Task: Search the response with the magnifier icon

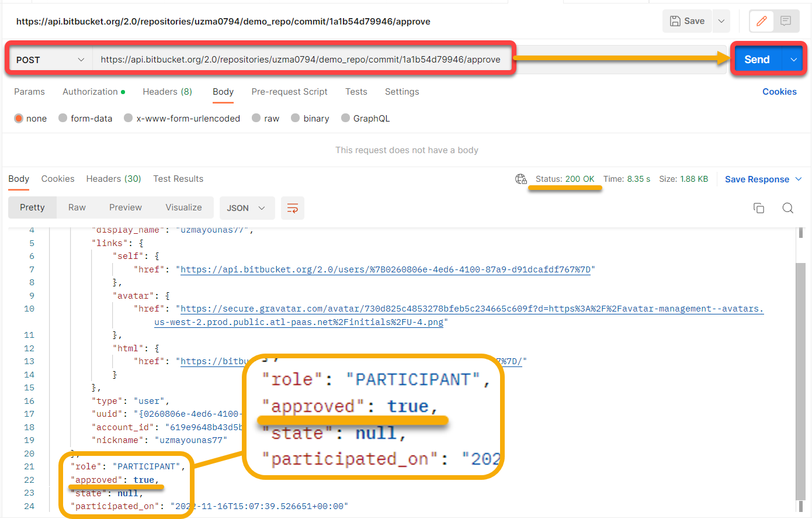Action: (x=787, y=208)
